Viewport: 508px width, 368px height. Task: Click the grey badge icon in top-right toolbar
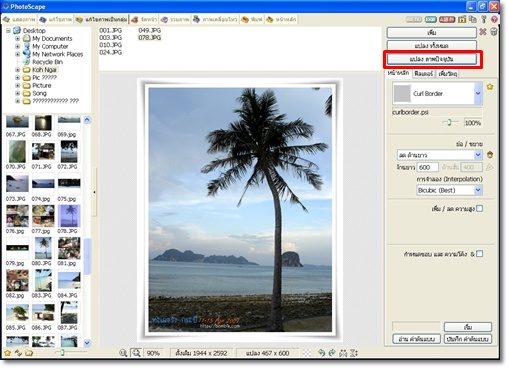click(414, 20)
